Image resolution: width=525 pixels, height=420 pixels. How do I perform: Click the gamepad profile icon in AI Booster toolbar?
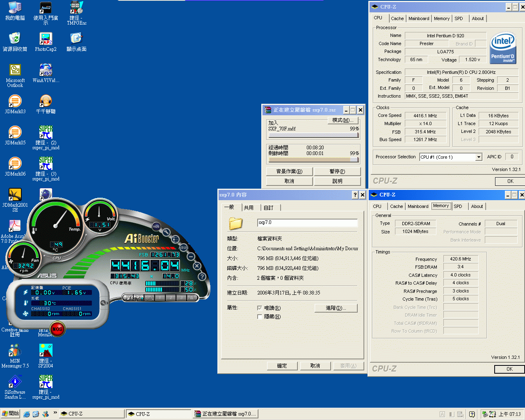click(x=139, y=298)
